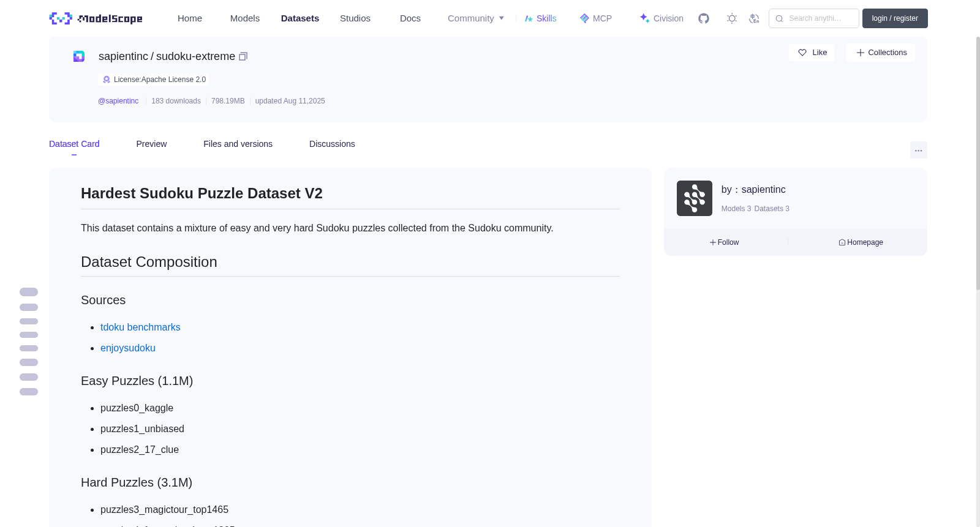This screenshot has height=527, width=980.
Task: Switch to the Files and versions tab
Action: pos(238,144)
